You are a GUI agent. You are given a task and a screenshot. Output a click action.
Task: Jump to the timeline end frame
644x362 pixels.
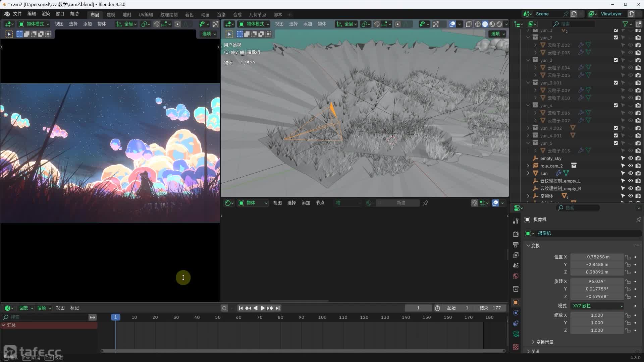click(278, 308)
